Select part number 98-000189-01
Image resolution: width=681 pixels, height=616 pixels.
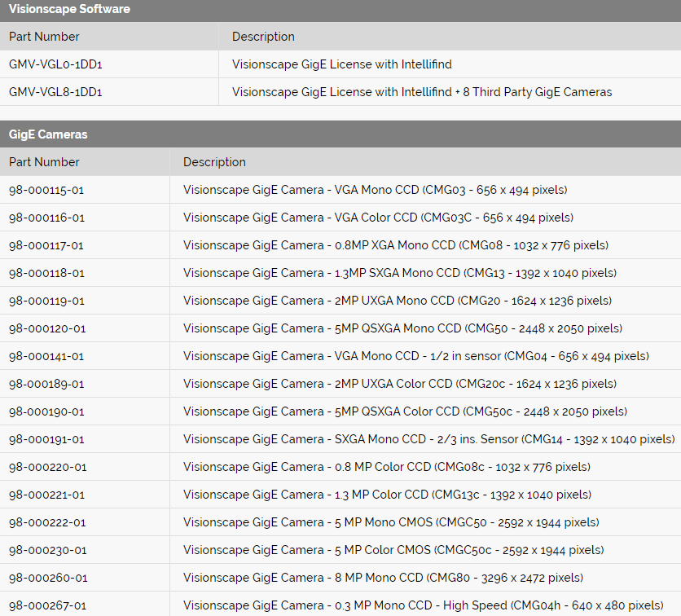pyautogui.click(x=46, y=385)
